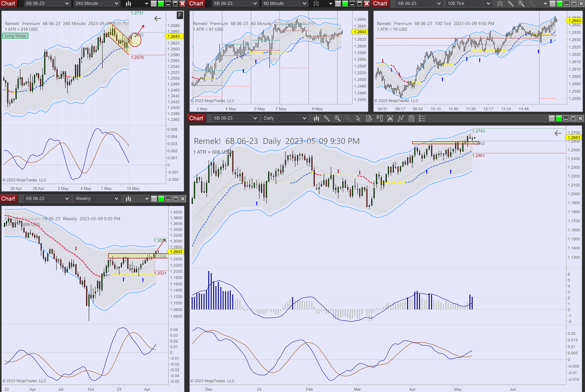Screen dimensions: 585x392
Task: Toggle the gray interval link on 60 Minute chart
Action: coord(338,4)
